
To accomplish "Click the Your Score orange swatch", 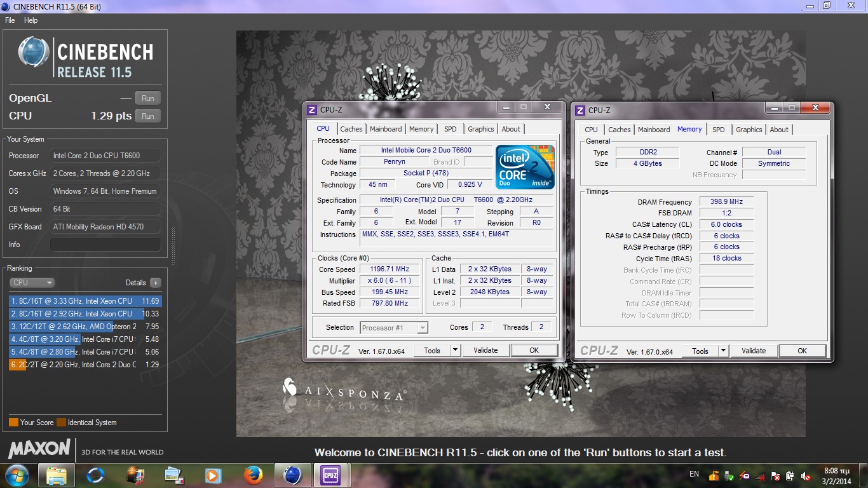I will tap(13, 423).
